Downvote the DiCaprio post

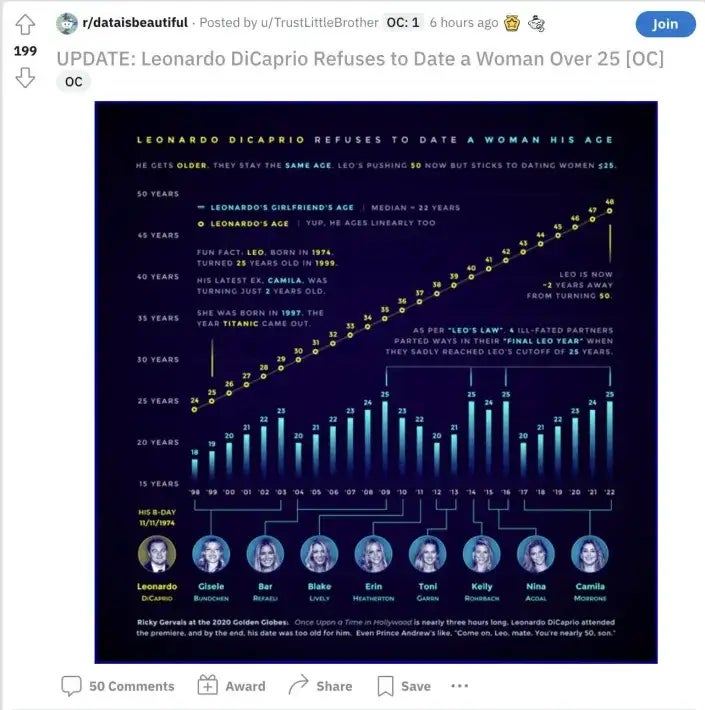[x=26, y=78]
